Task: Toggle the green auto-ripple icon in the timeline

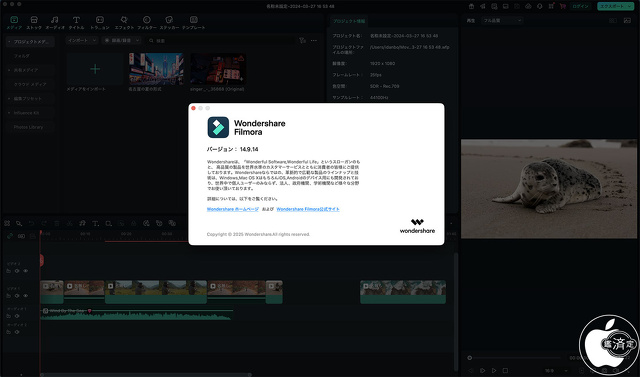Action: [10, 236]
